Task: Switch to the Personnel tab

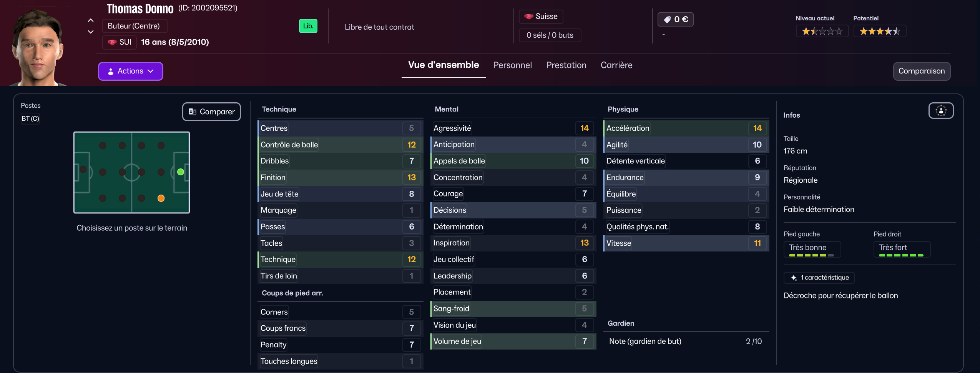Action: click(x=512, y=65)
